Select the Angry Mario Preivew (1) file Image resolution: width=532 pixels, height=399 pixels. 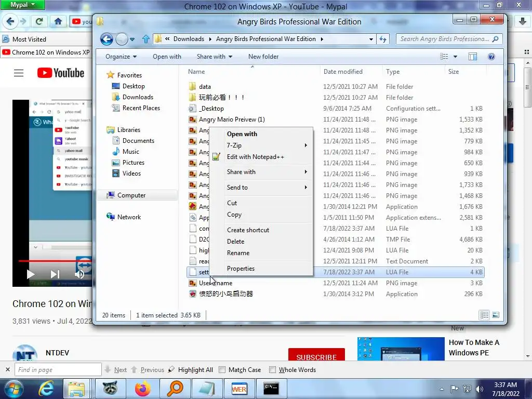(232, 119)
